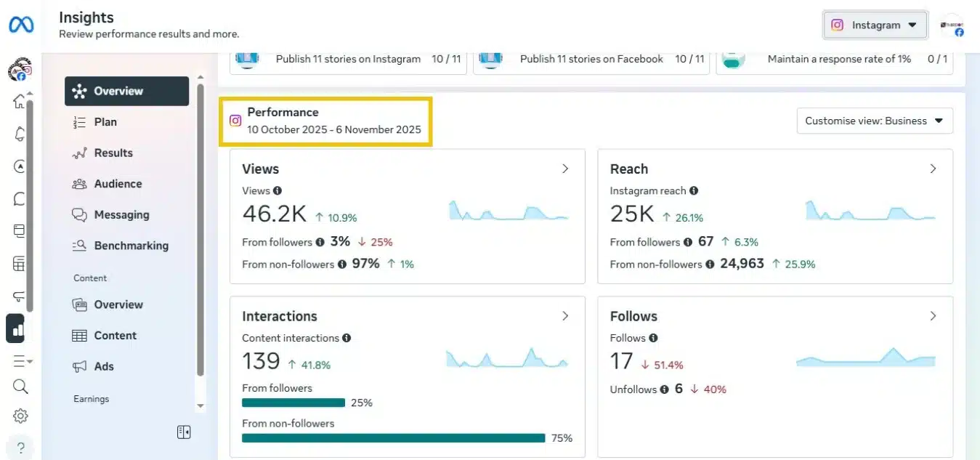
Task: Open Results in the sidebar
Action: coord(113,153)
